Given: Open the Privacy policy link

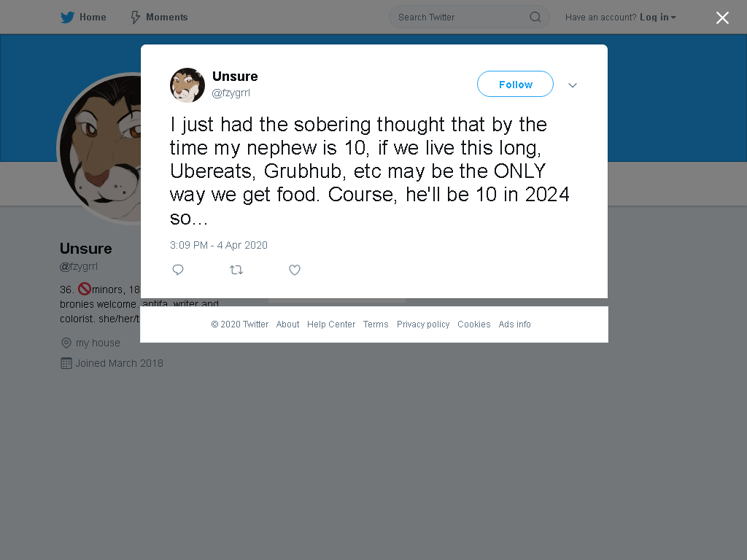Looking at the screenshot, I should (423, 324).
